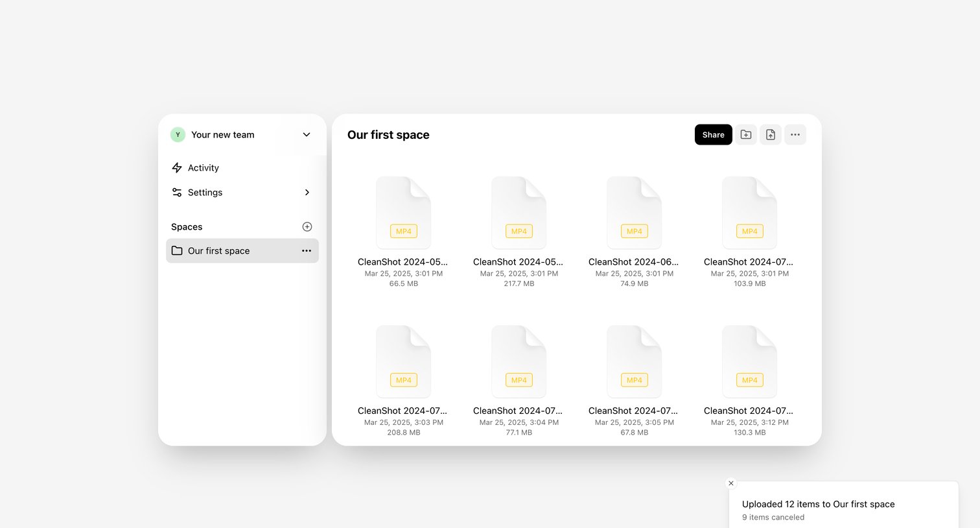
Task: Click the black Share button
Action: [714, 135]
